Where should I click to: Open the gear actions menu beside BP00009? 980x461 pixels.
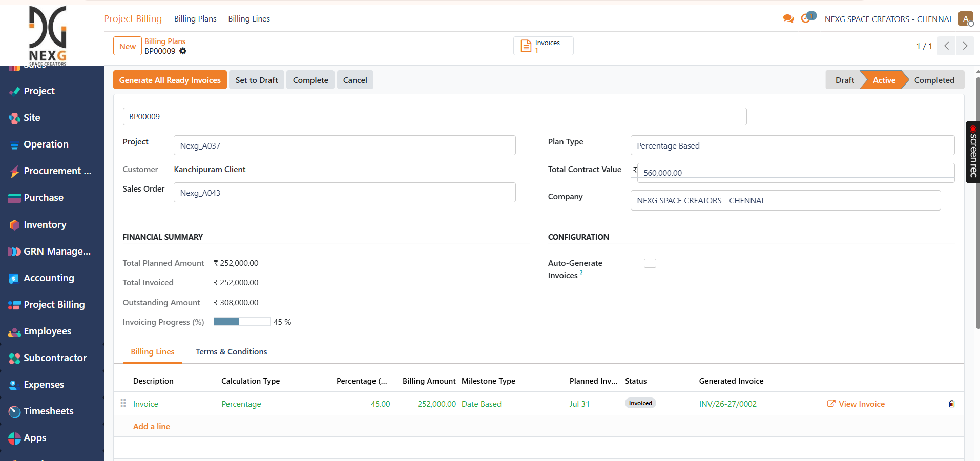(x=183, y=51)
